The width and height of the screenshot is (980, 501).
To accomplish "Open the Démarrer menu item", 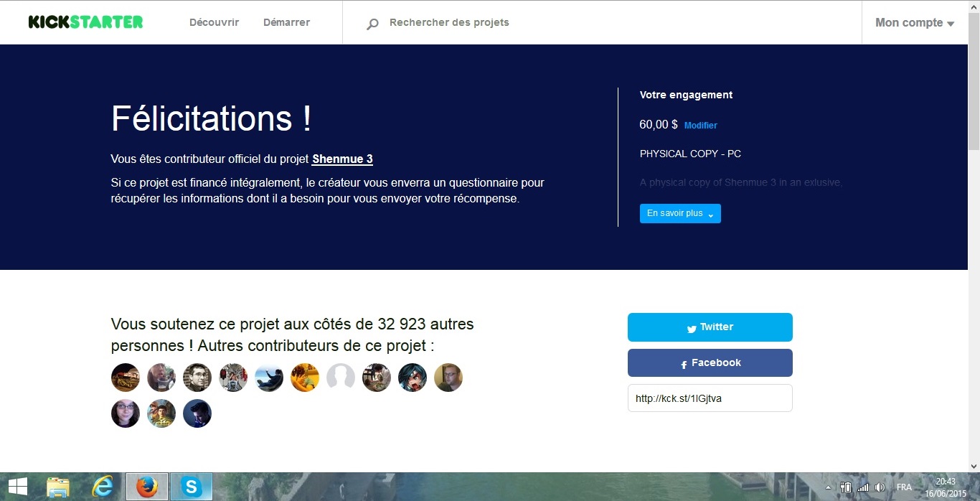I will coord(286,22).
